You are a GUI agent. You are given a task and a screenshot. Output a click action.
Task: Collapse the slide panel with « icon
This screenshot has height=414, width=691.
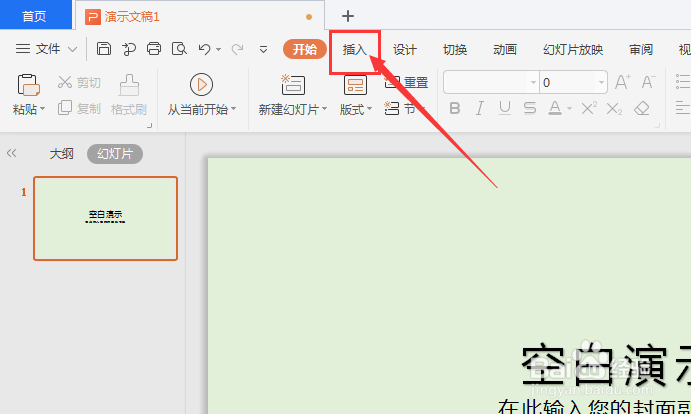click(11, 153)
